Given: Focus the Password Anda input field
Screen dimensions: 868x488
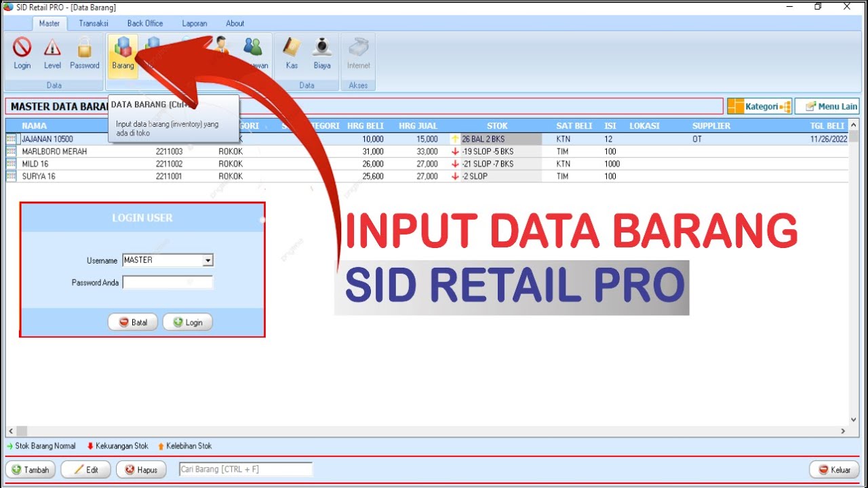Looking at the screenshot, I should (168, 283).
